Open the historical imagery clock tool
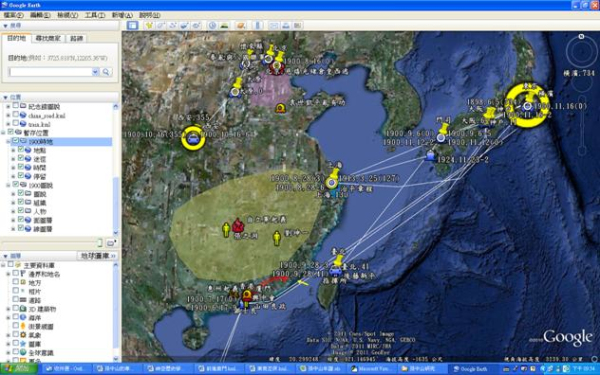The width and height of the screenshot is (600, 375). pos(213,25)
